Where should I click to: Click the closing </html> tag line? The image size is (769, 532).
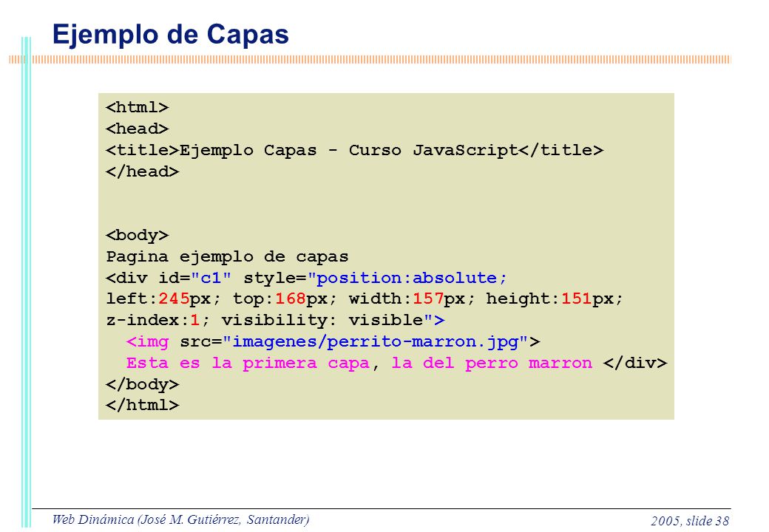click(x=143, y=405)
